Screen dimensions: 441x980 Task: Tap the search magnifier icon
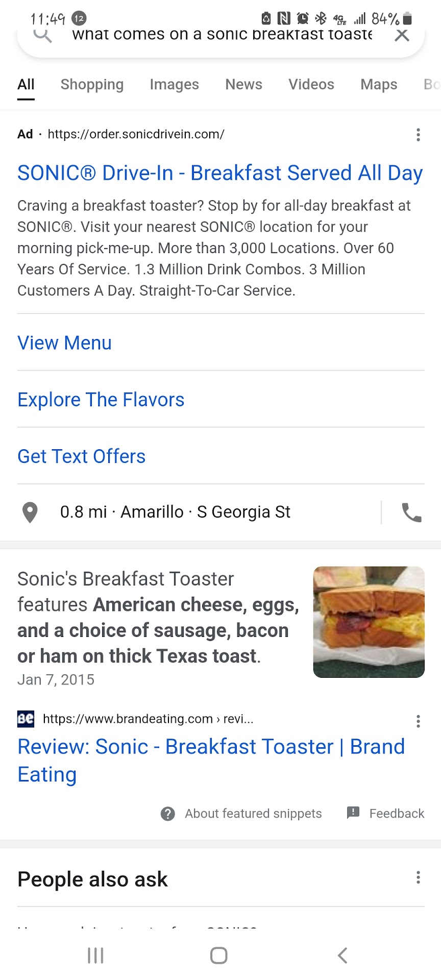point(43,36)
